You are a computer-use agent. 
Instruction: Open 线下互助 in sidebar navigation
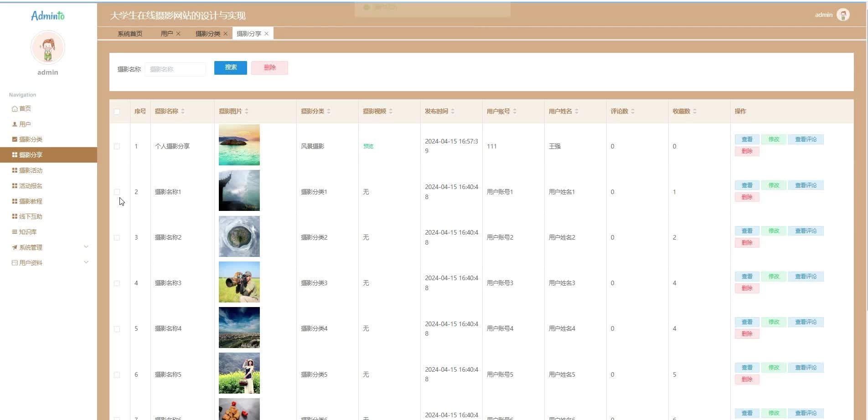click(x=48, y=216)
